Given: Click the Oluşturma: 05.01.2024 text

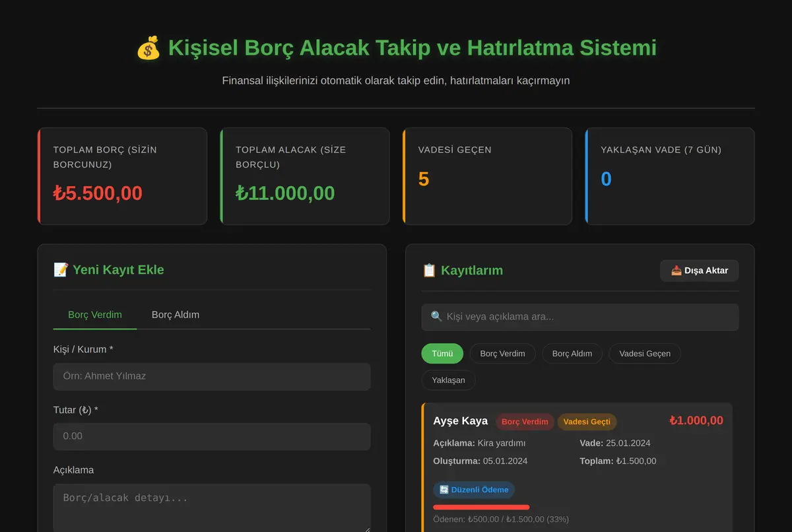Looking at the screenshot, I should point(480,461).
